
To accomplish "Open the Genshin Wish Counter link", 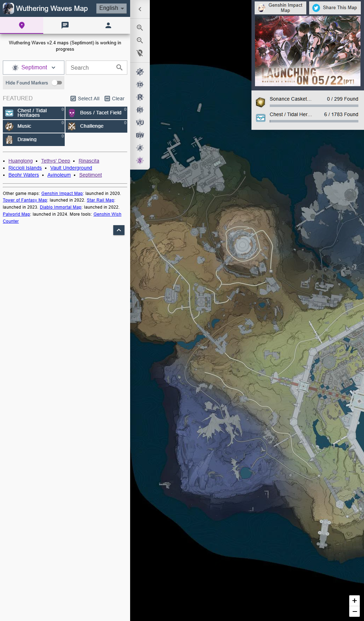I will click(x=107, y=214).
